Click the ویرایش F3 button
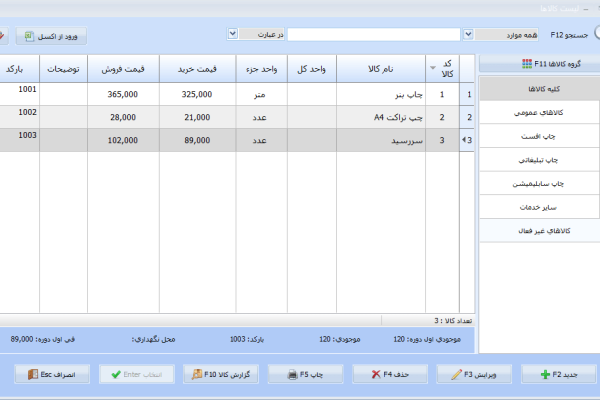 click(474, 374)
